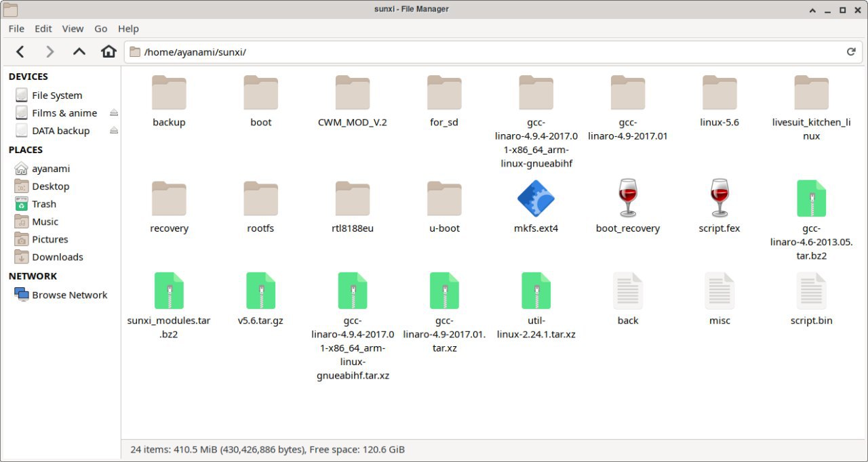Select the backup folder
The width and height of the screenshot is (868, 462).
169,102
